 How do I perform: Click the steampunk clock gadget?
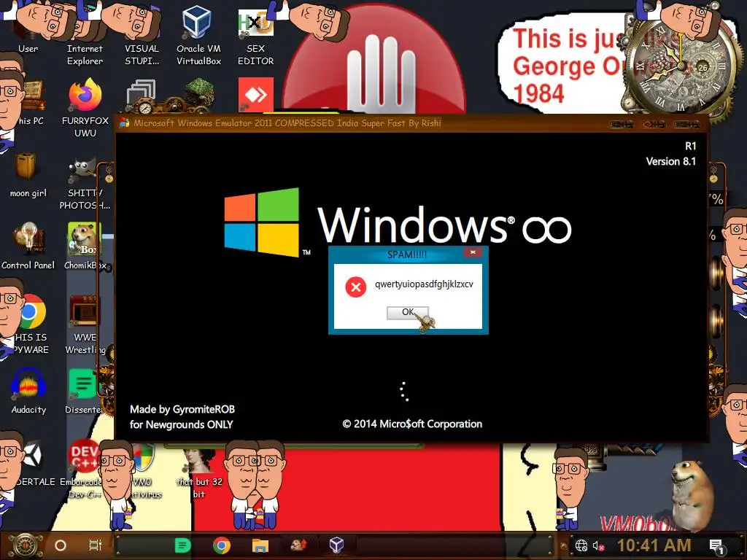[679, 66]
